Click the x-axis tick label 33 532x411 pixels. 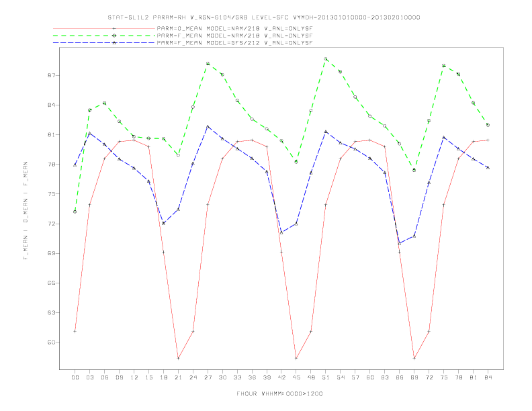pyautogui.click(x=237, y=377)
